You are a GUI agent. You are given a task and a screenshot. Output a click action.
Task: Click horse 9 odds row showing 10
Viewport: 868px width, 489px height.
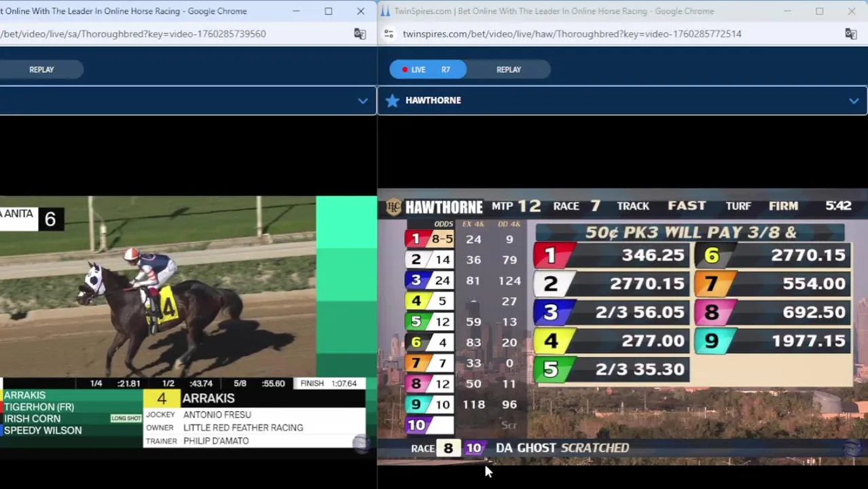(x=430, y=405)
